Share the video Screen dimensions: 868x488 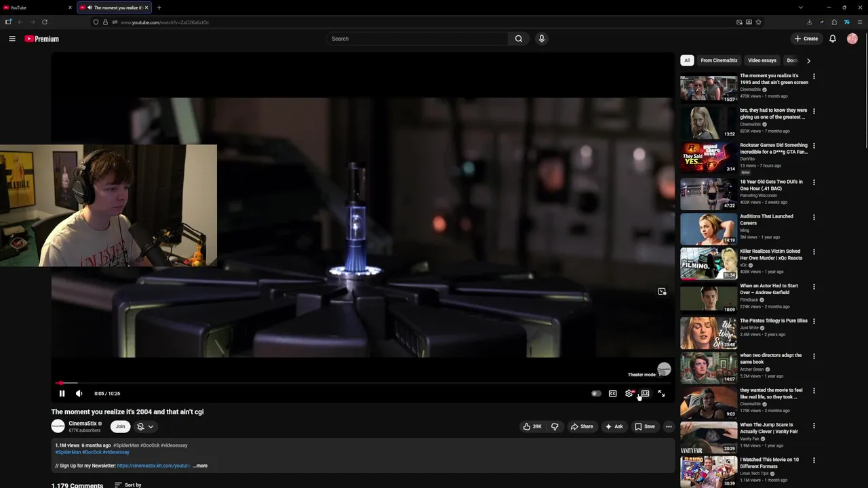click(x=582, y=426)
